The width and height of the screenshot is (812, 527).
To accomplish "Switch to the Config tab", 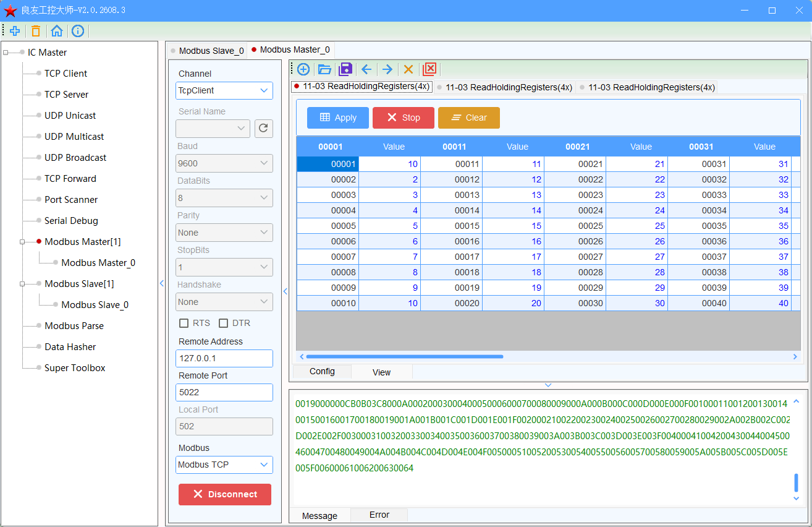I will click(322, 371).
